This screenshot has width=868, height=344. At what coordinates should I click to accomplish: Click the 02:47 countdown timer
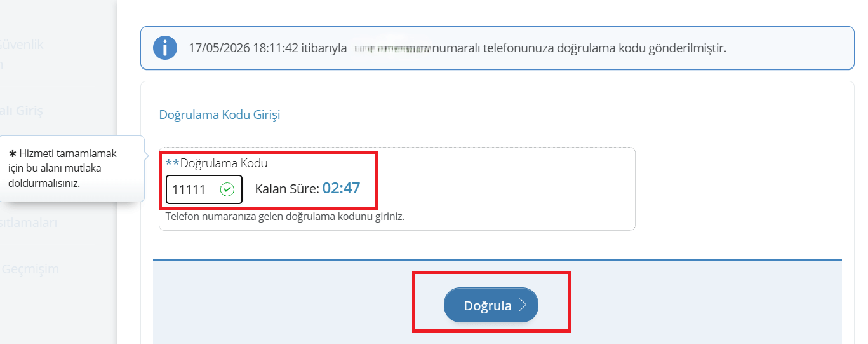pyautogui.click(x=341, y=188)
